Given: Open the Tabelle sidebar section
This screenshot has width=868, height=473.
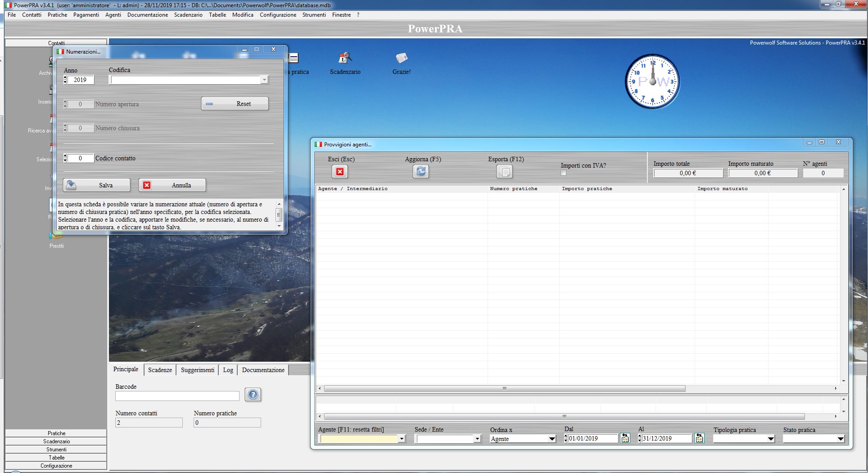Looking at the screenshot, I should pos(56,457).
